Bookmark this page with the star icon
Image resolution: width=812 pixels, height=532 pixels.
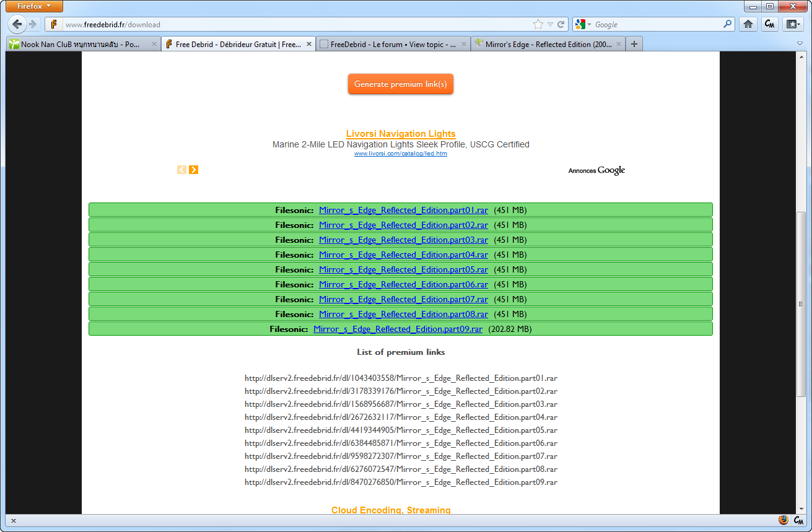point(538,25)
